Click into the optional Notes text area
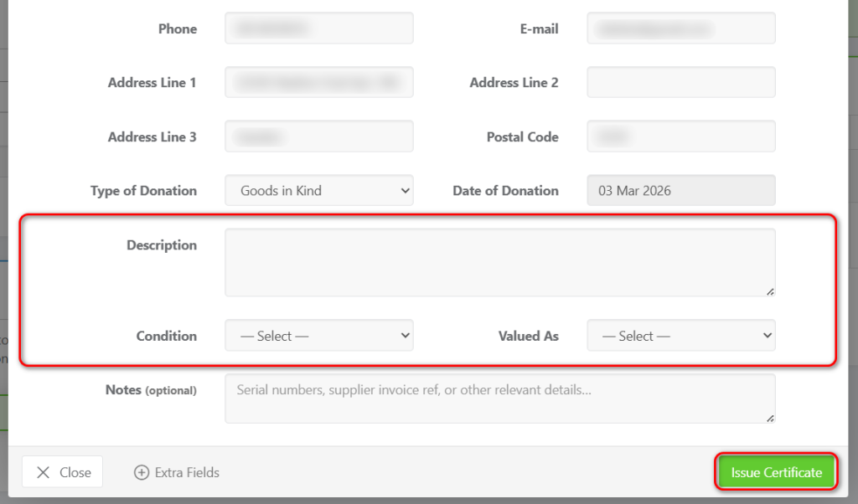 [x=499, y=399]
